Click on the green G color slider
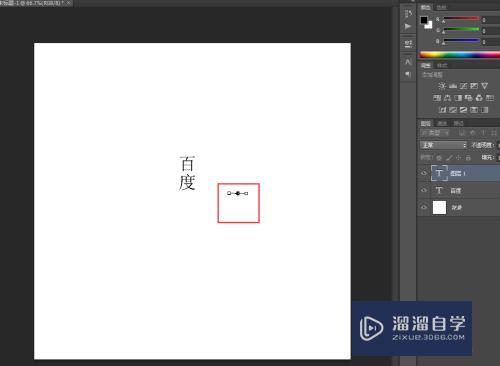Image resolution: width=500 pixels, height=366 pixels. pyautogui.click(x=461, y=29)
